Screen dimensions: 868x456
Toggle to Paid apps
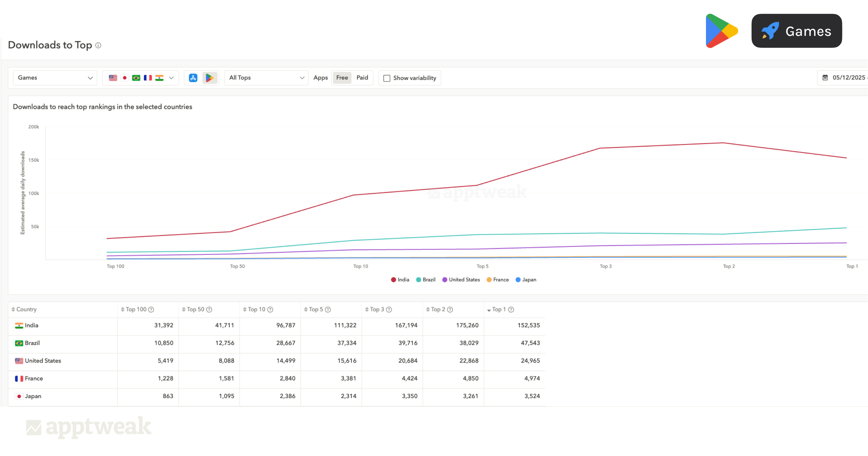coord(362,78)
